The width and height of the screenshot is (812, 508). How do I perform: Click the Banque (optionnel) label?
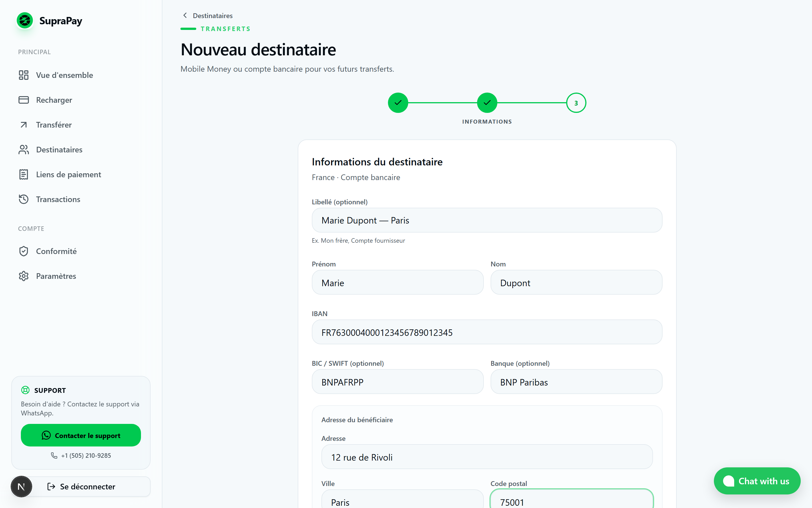[520, 363]
